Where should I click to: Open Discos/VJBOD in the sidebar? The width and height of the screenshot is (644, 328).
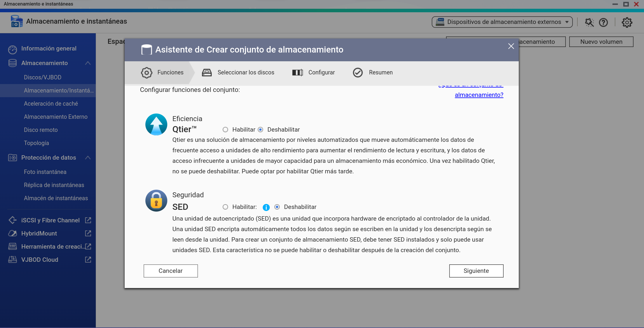43,77
